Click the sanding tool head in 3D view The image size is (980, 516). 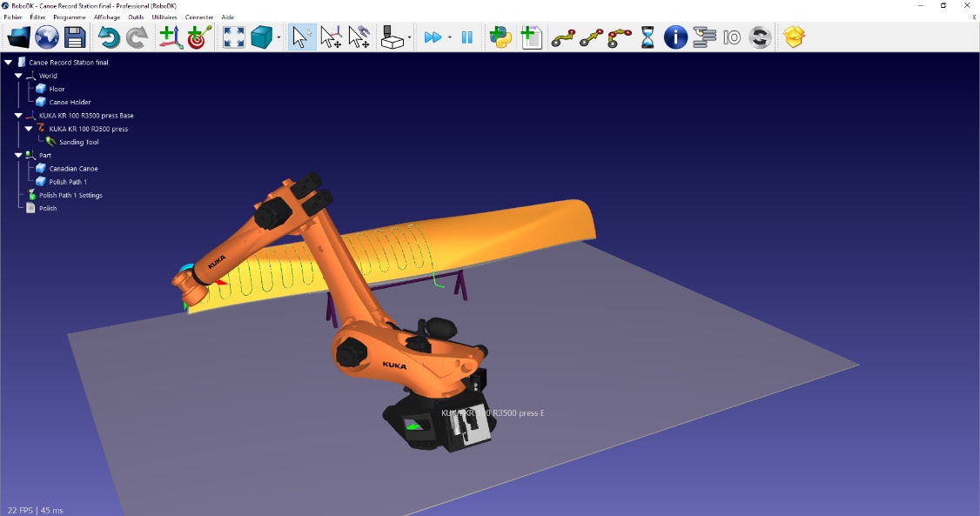[x=191, y=289]
